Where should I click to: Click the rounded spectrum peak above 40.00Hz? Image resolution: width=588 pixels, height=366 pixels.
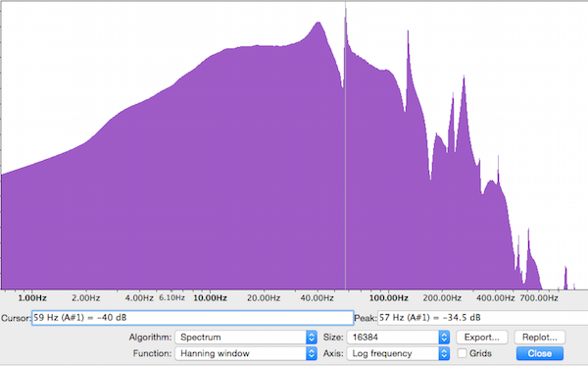pos(318,24)
